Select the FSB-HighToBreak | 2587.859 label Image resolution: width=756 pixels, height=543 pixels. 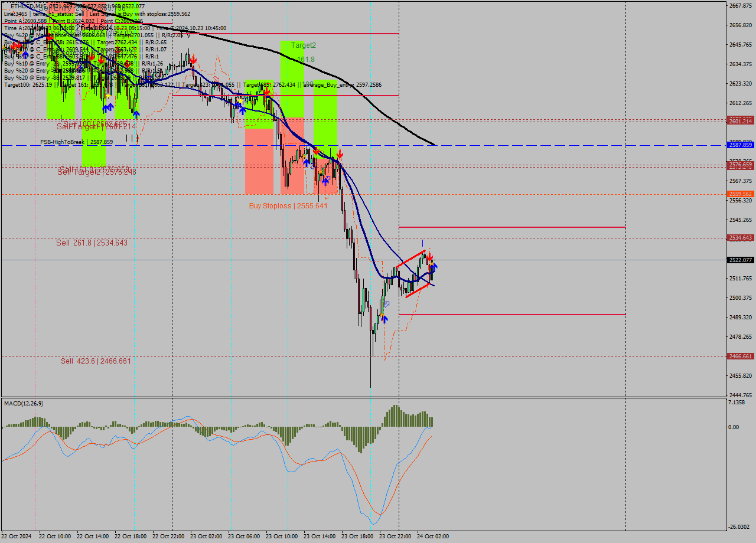point(76,142)
